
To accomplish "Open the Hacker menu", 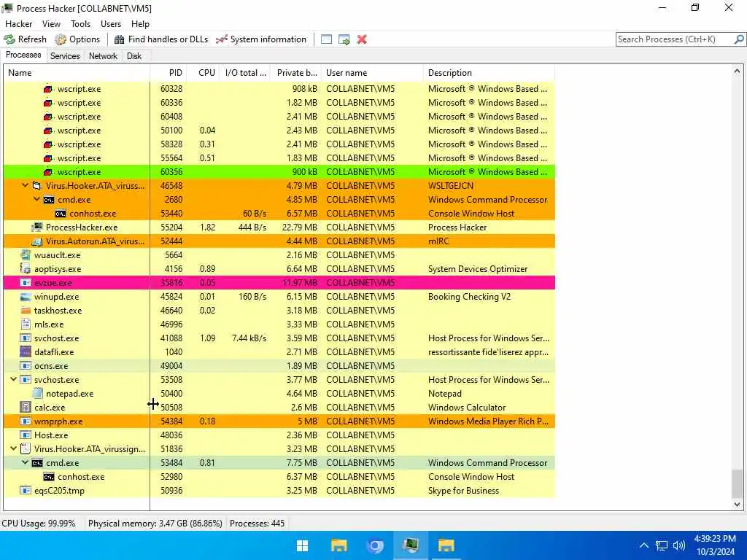I will coord(18,24).
